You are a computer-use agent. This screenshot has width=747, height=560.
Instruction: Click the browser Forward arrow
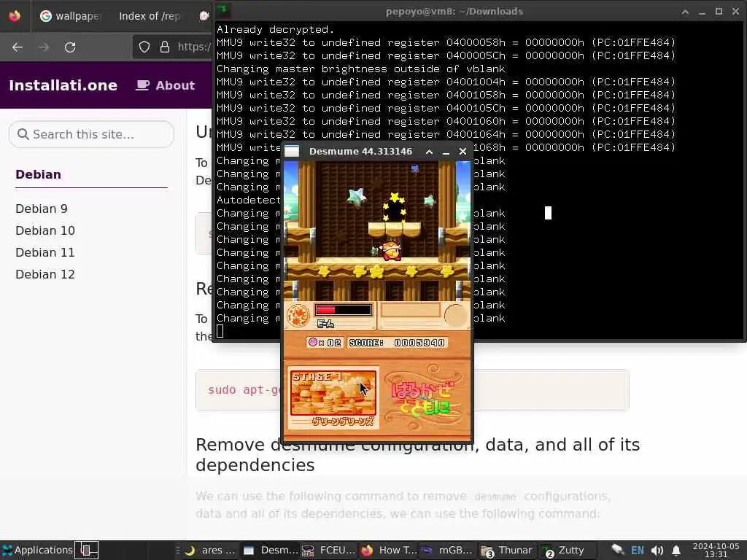pos(43,47)
